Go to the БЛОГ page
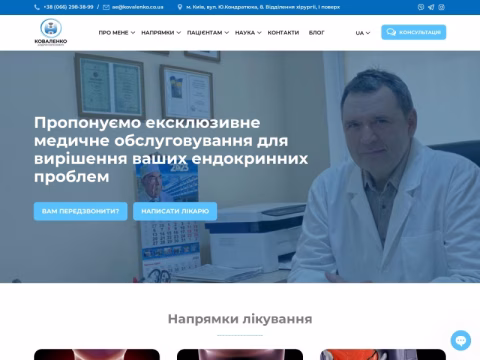 [316, 33]
